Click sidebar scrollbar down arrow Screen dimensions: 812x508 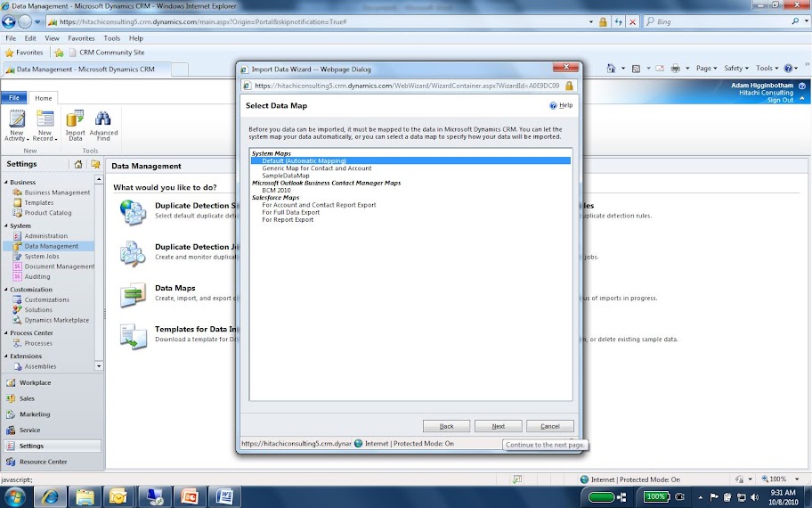pyautogui.click(x=99, y=366)
